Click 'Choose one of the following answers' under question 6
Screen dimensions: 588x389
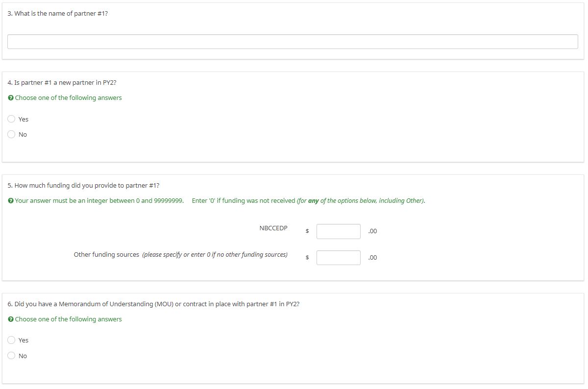(68, 319)
